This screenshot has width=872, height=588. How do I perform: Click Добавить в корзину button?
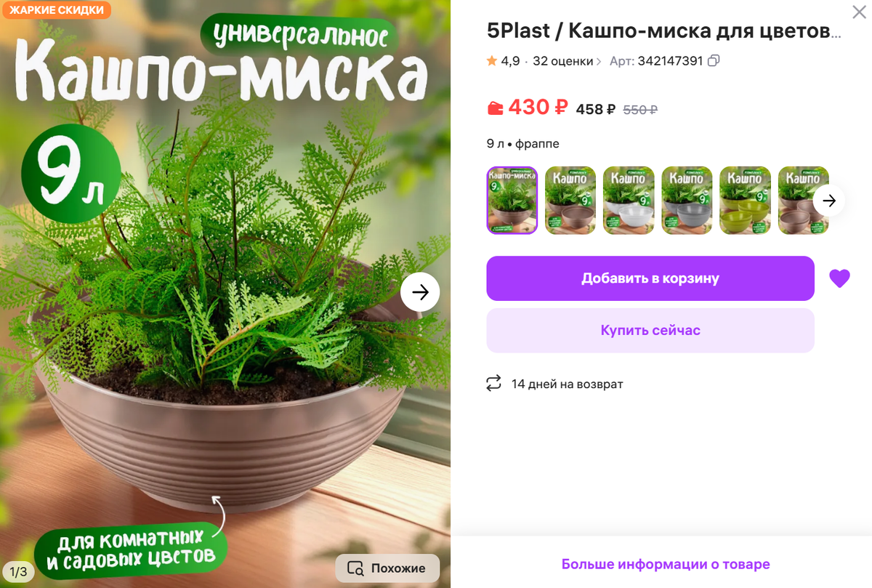(650, 278)
